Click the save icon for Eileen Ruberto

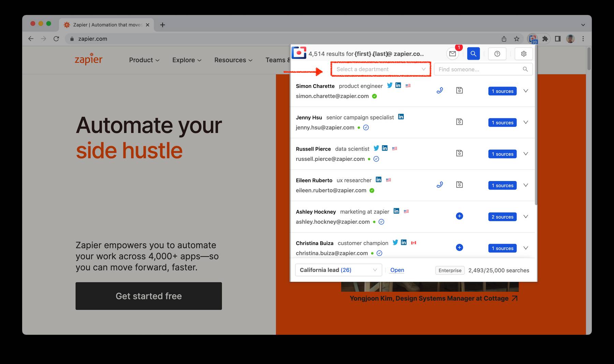[x=459, y=184]
